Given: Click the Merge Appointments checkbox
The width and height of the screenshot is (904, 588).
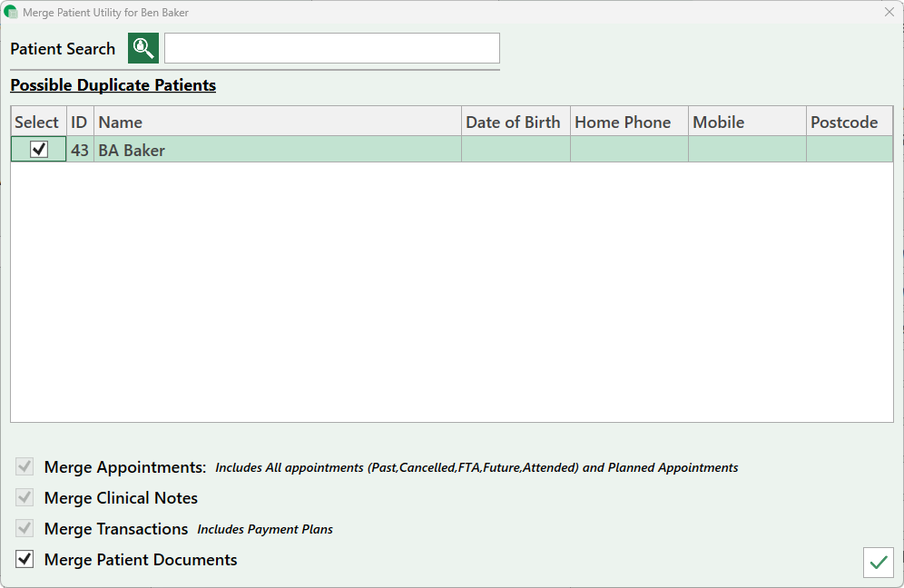Looking at the screenshot, I should (25, 467).
